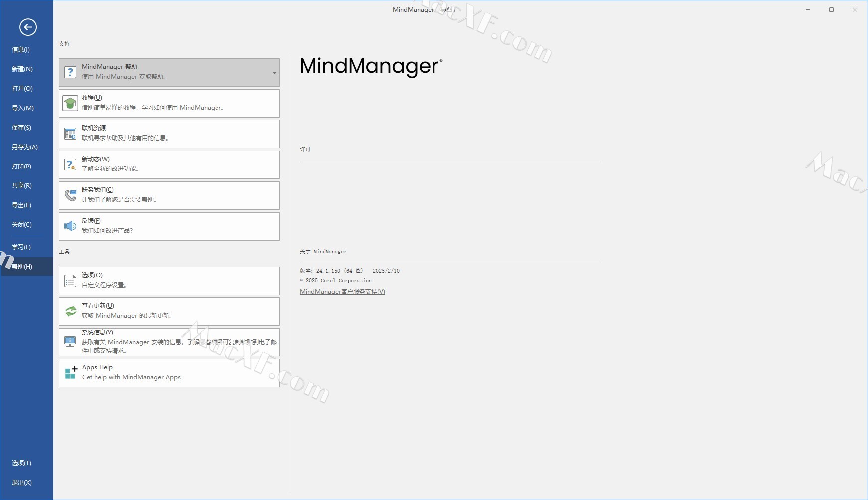Click the 联系我们(C) button
This screenshot has width=868, height=500.
169,195
